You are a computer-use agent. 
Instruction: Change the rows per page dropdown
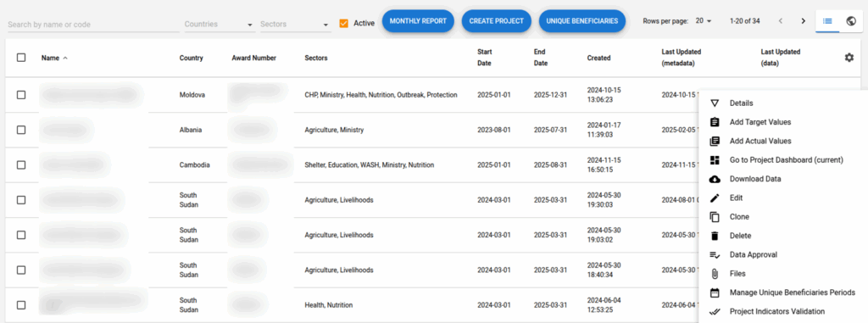tap(703, 21)
